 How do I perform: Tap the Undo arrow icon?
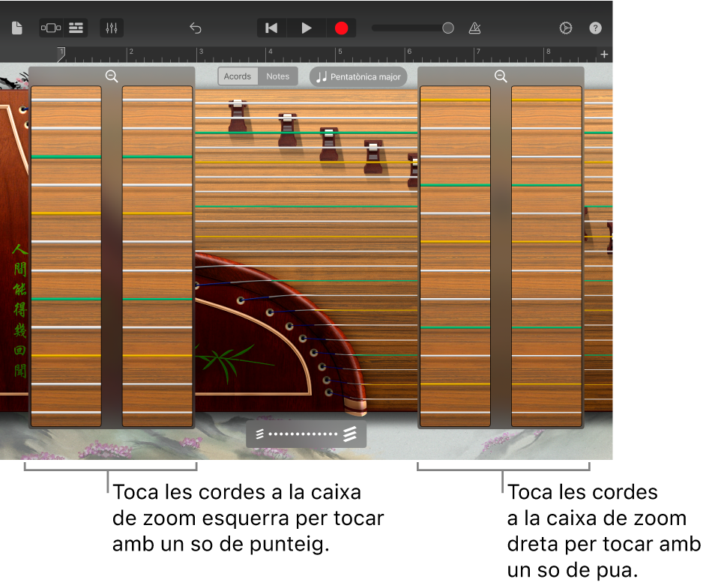pyautogui.click(x=195, y=28)
